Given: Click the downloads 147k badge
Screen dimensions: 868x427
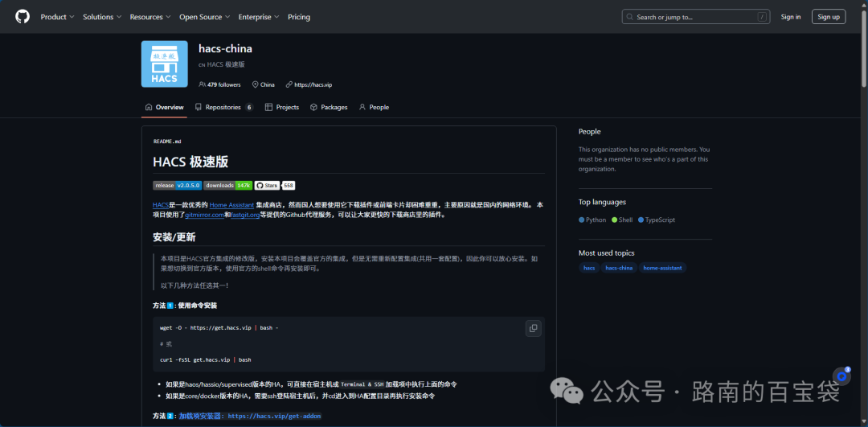Looking at the screenshot, I should [x=228, y=186].
